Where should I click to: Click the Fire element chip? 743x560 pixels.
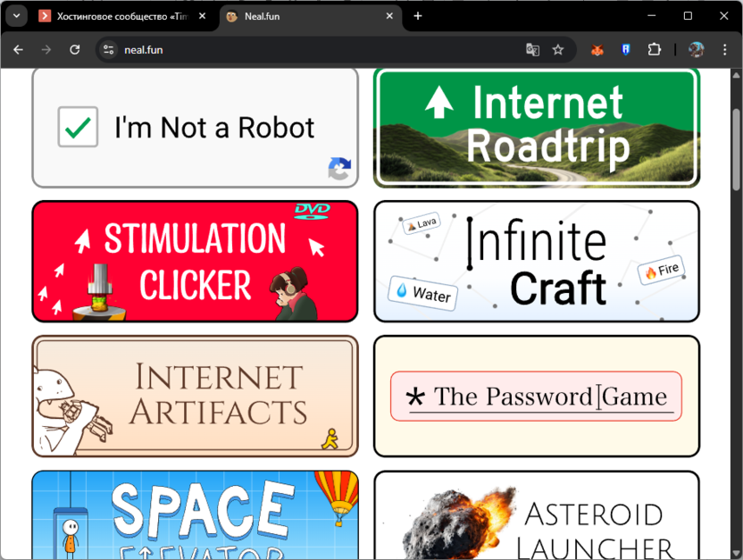point(662,270)
